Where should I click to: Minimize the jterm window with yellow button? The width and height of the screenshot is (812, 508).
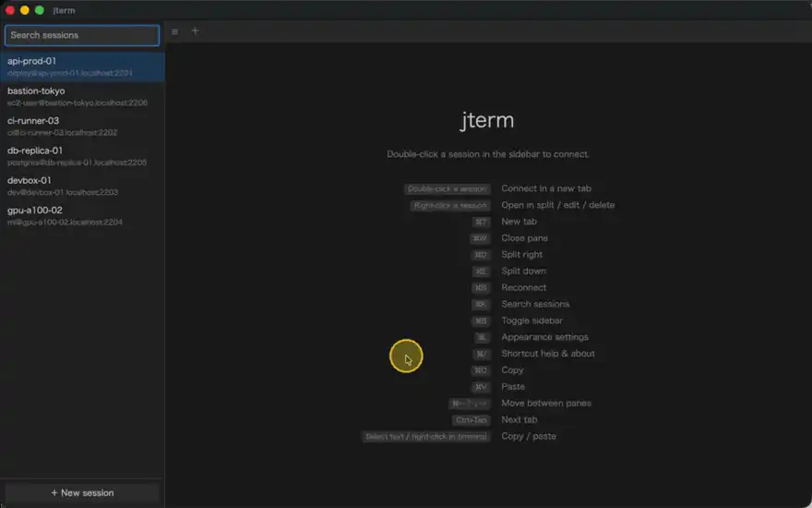point(24,10)
